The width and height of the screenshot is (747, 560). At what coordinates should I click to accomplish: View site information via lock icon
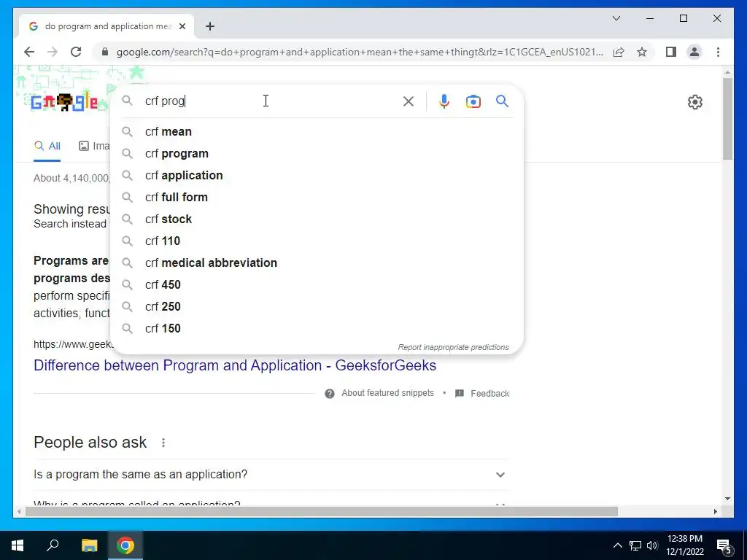(105, 52)
